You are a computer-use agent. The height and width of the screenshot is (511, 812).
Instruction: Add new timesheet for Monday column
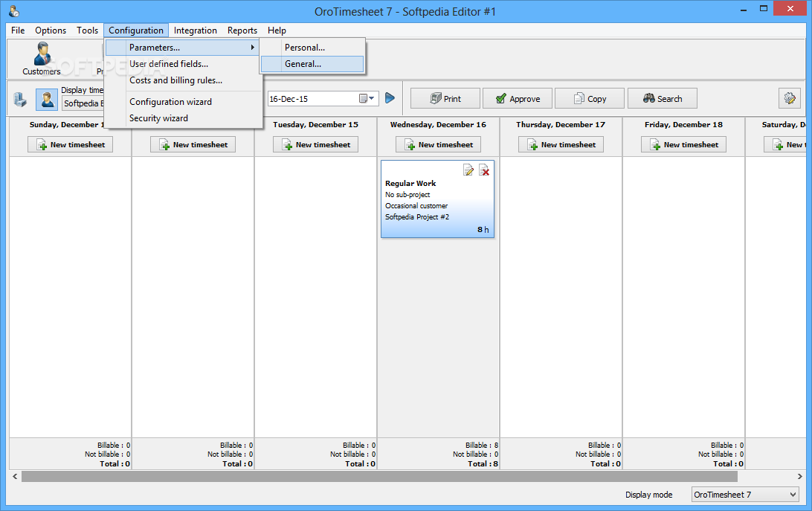[x=193, y=144]
